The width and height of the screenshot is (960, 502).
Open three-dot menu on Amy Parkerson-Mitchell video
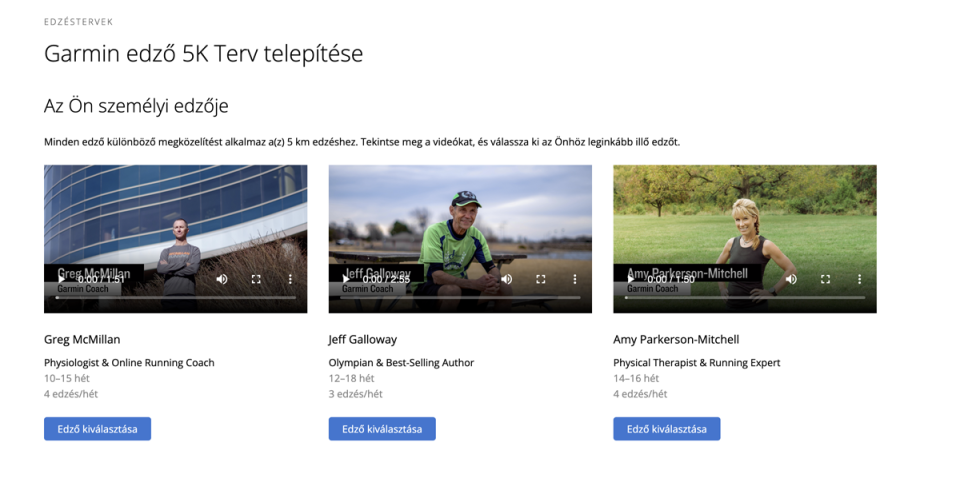(860, 279)
